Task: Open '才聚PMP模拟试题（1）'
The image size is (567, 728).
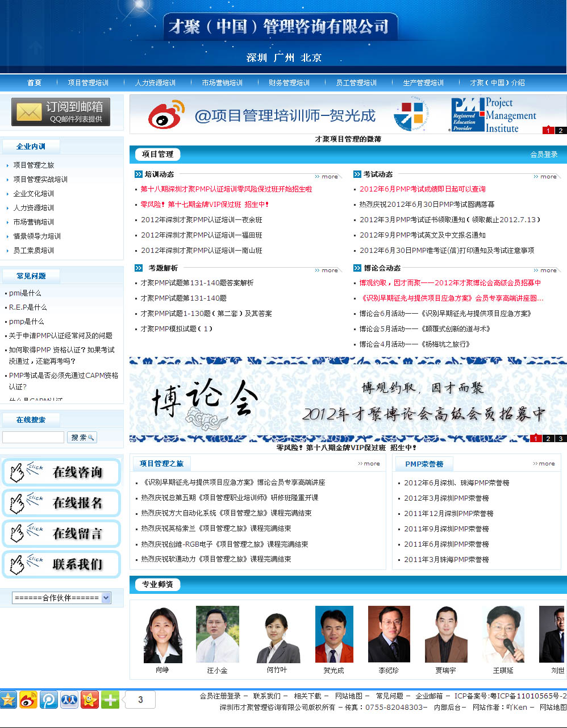Action: (x=177, y=329)
